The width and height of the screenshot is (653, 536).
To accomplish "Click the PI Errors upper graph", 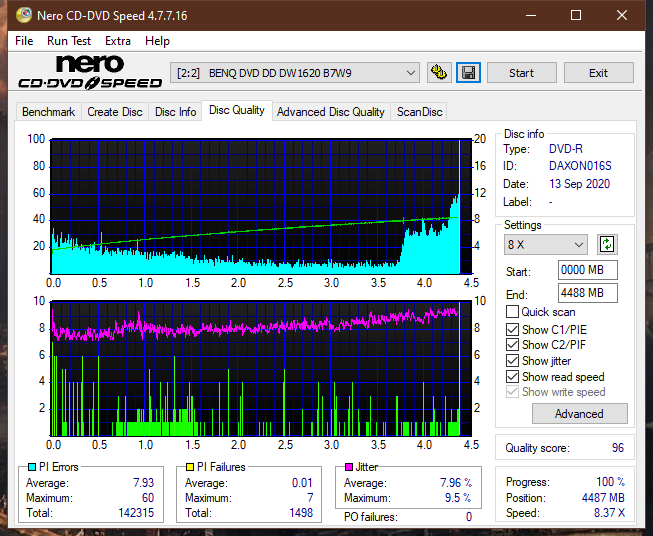I will (x=261, y=207).
